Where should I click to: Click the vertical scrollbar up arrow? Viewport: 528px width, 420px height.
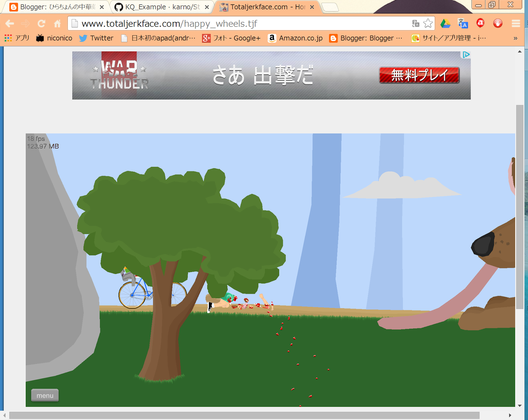[x=520, y=52]
